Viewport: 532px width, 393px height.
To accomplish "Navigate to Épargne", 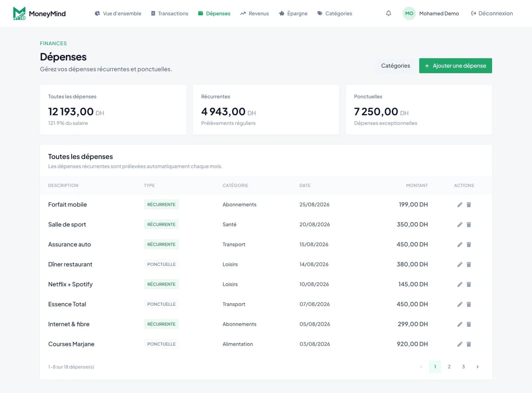I will [x=293, y=13].
